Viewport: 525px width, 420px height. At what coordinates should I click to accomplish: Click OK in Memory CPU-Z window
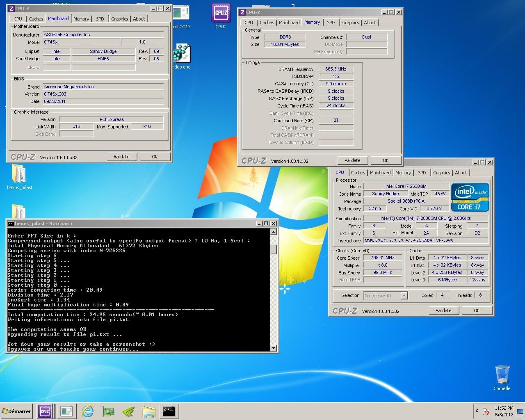click(386, 160)
